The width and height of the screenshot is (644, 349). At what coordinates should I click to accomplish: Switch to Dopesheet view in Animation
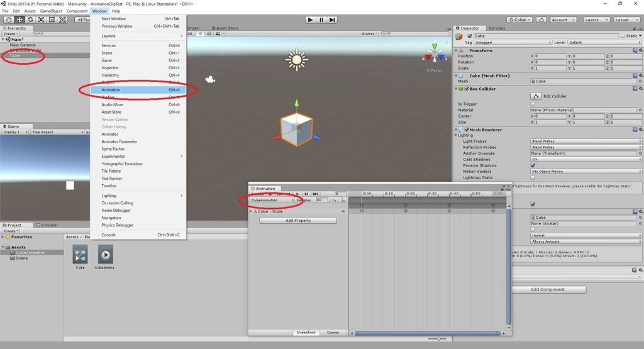click(306, 333)
